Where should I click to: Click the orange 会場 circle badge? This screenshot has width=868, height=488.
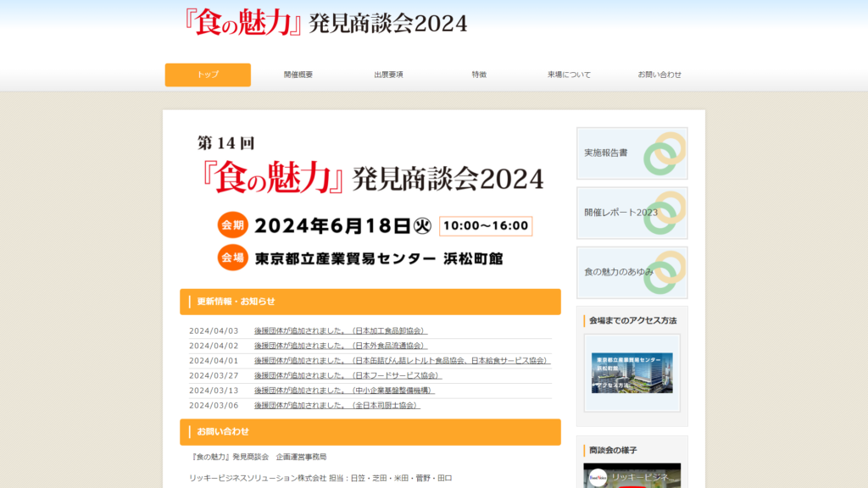[x=232, y=258]
